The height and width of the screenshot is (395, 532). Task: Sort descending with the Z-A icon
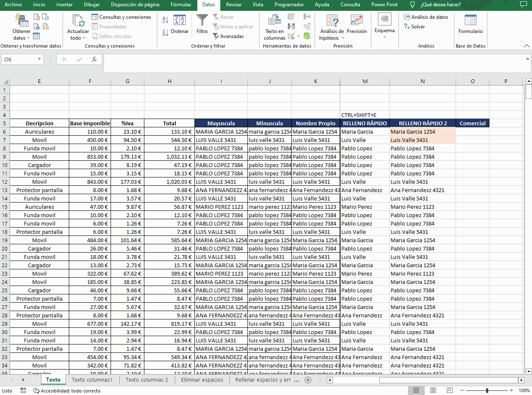click(165, 32)
